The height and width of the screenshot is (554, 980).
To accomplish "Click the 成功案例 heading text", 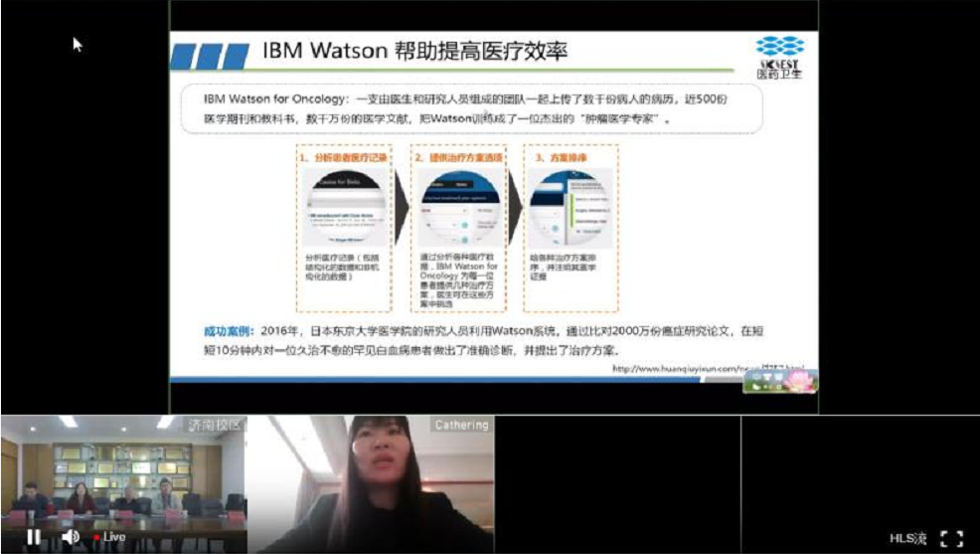I will [x=225, y=330].
